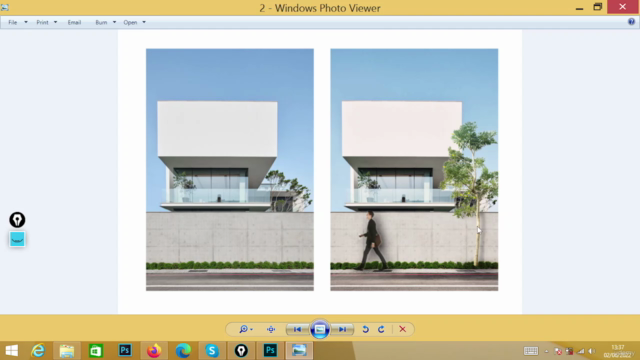Screen dimensions: 640x360
Task: Open the Windows Start button
Action: click(x=12, y=351)
